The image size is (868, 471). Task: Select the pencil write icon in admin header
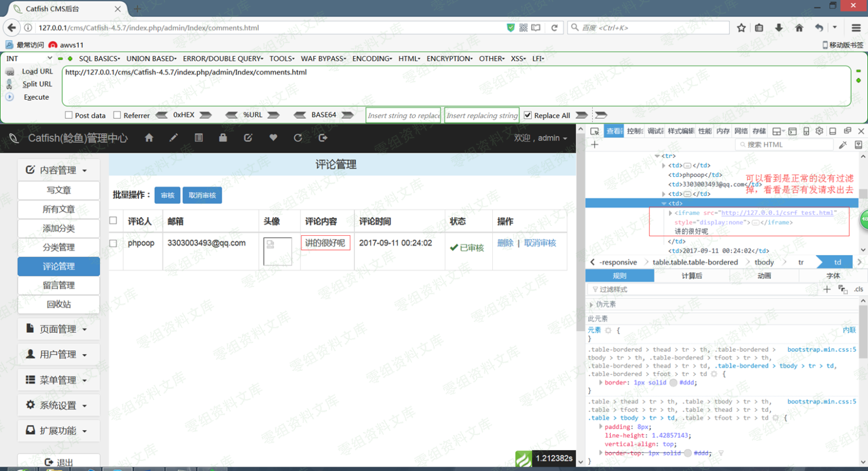coord(173,137)
